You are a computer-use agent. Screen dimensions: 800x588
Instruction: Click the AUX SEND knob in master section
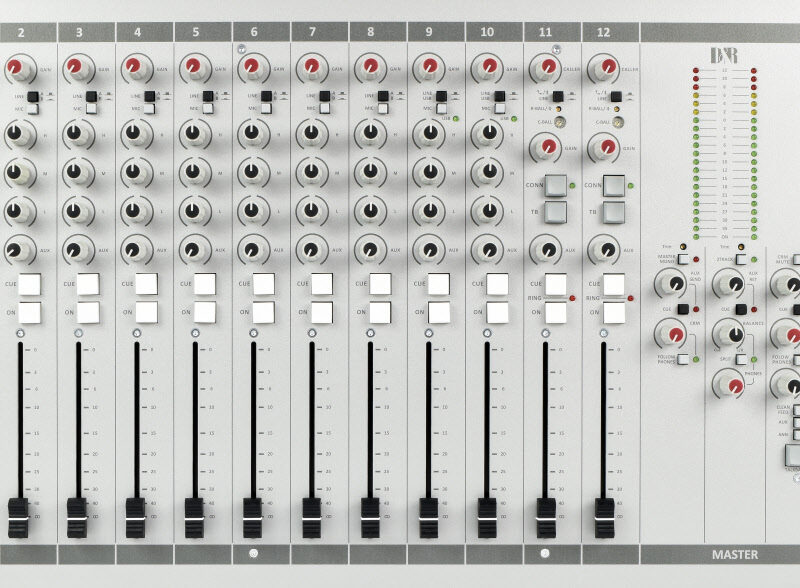668,284
